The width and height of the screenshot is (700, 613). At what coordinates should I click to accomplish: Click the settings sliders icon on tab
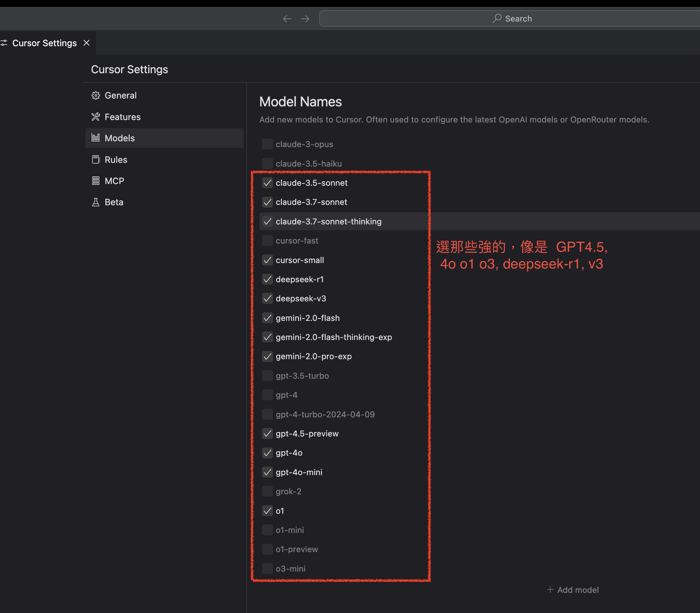[x=4, y=43]
